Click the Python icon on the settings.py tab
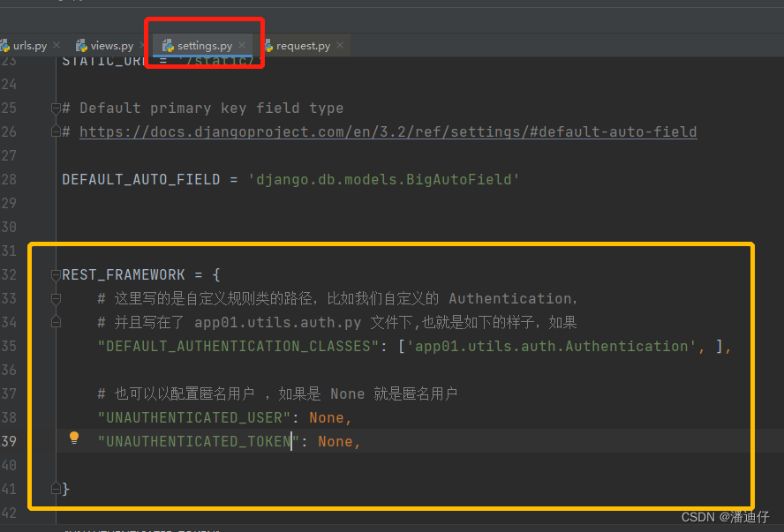Image resolution: width=784 pixels, height=532 pixels. [x=168, y=45]
